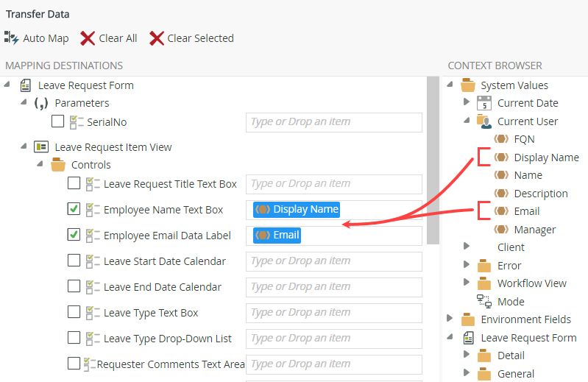This screenshot has width=588, height=382.
Task: Click the Leave Type Text Box input field
Action: 334,313
